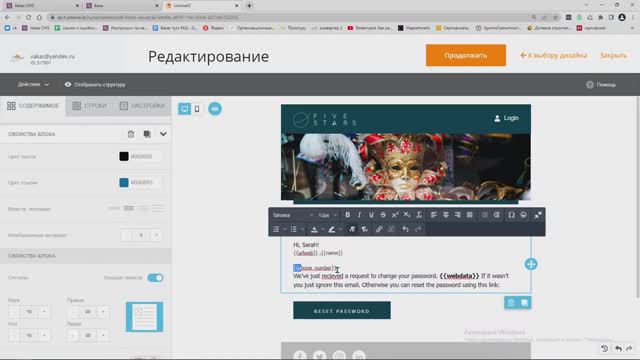Redo the edit in text toolbar

tap(418, 229)
